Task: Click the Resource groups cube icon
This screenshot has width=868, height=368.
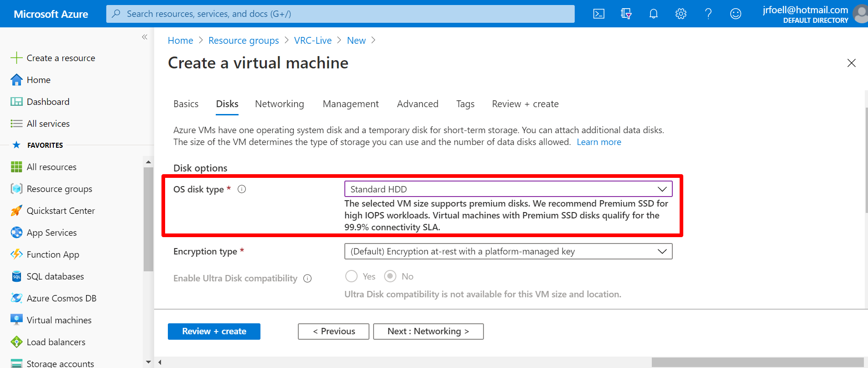Action: [x=16, y=189]
